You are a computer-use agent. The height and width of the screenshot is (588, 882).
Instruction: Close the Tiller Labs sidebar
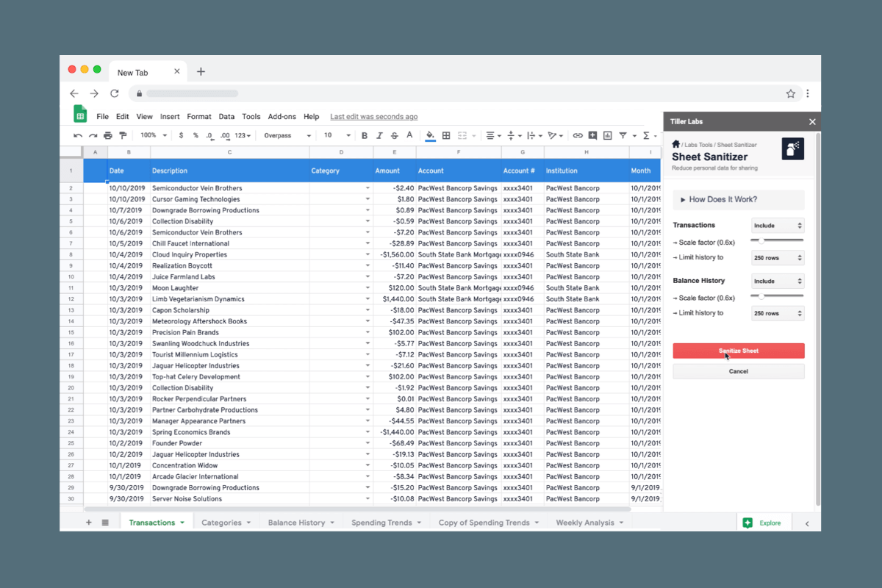812,122
